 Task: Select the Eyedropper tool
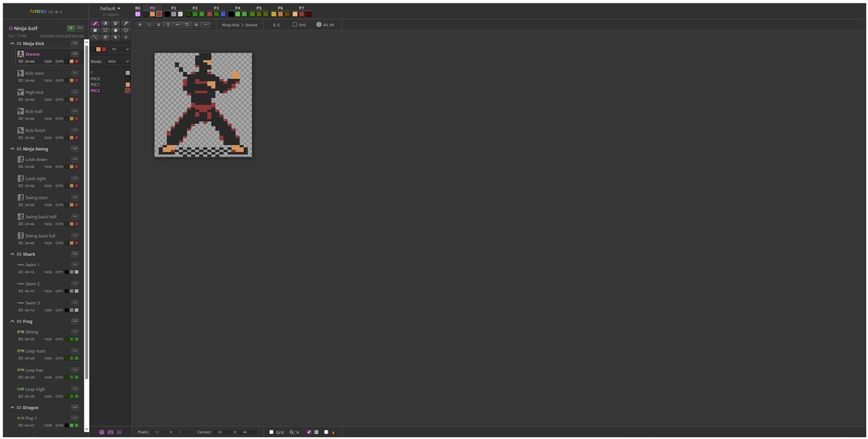(x=125, y=23)
